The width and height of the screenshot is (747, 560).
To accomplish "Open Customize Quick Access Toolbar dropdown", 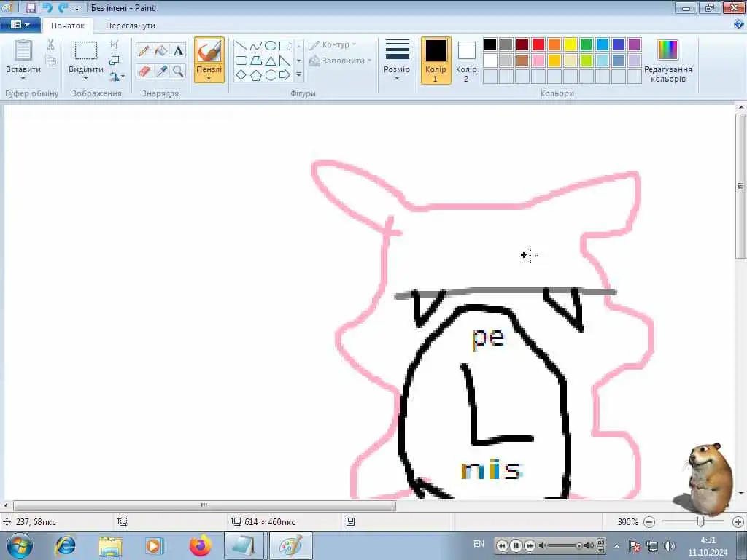I will [77, 9].
